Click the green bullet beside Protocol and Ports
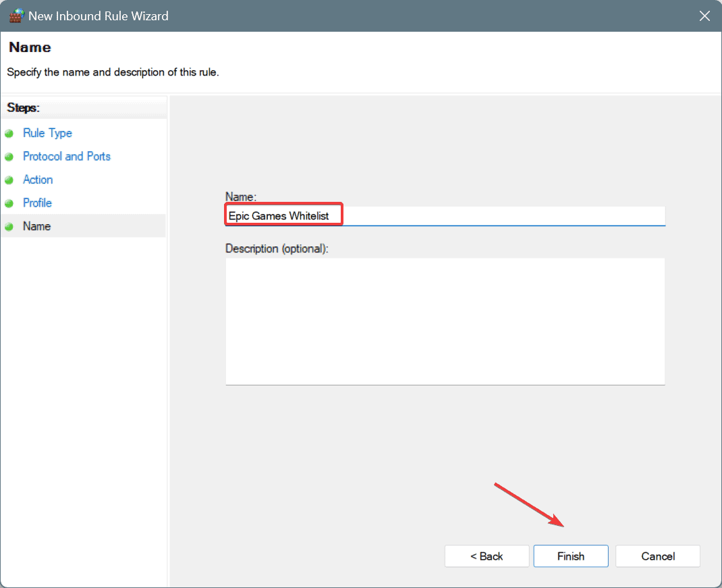Screen dimensions: 722x588 point(9,157)
